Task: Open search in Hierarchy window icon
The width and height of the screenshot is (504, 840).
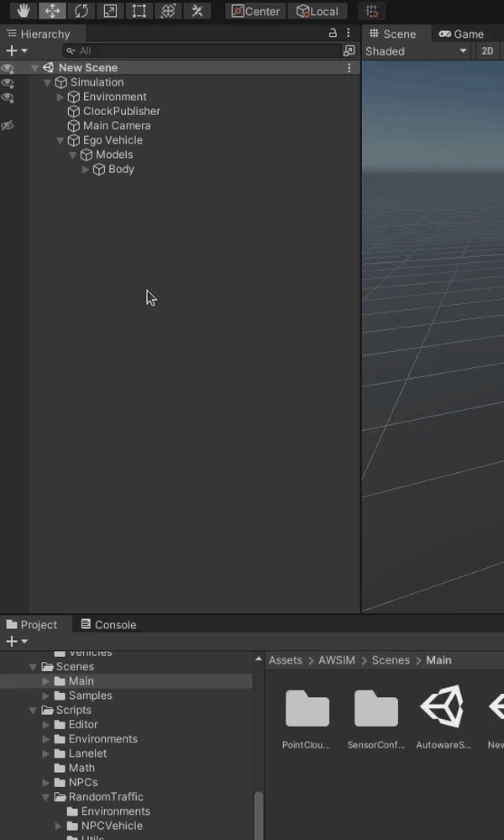Action: pyautogui.click(x=349, y=51)
